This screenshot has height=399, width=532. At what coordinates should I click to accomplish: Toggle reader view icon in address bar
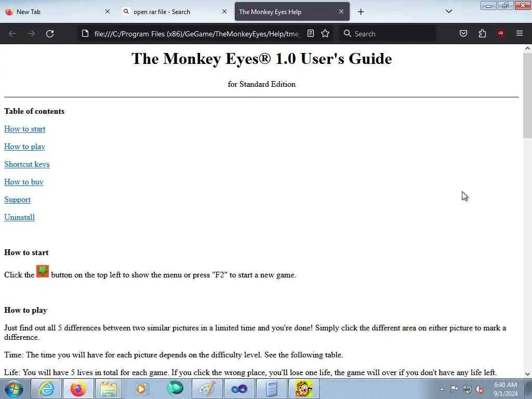pos(311,33)
